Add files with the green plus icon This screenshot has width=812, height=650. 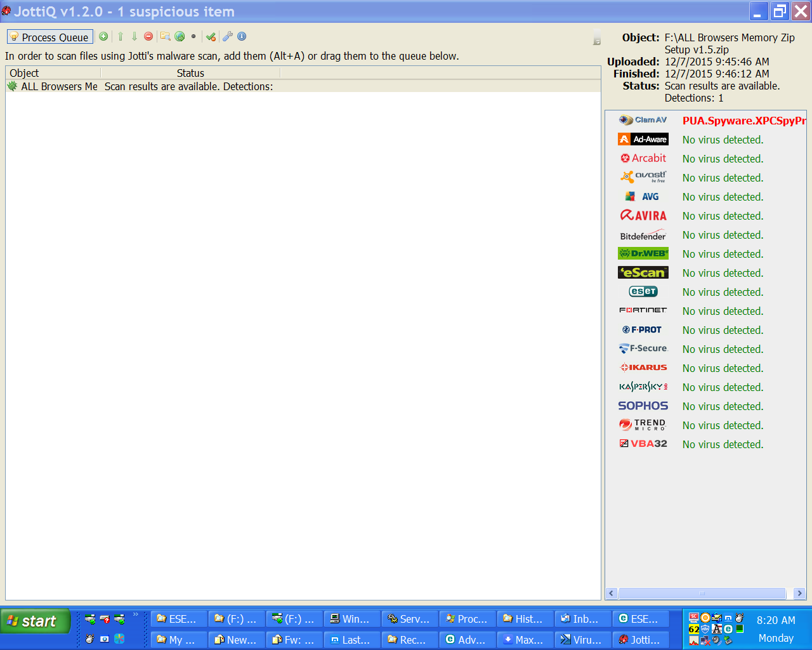[x=103, y=37]
